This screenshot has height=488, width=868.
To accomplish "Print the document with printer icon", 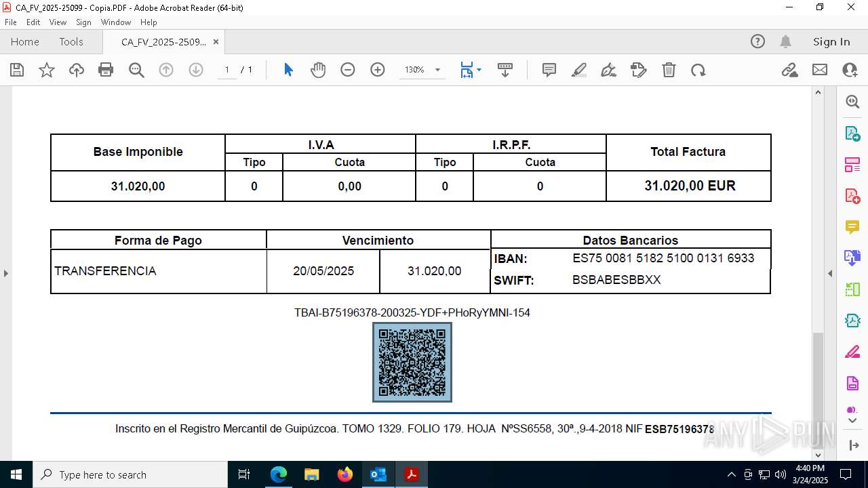I will [x=106, y=70].
